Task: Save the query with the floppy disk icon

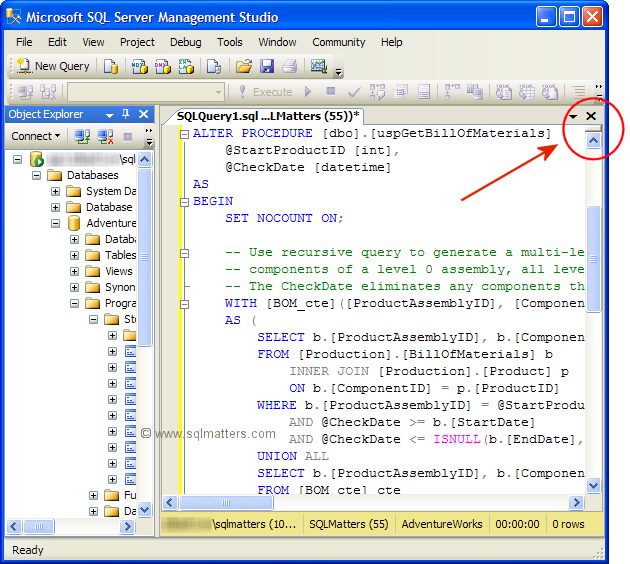Action: (x=267, y=66)
